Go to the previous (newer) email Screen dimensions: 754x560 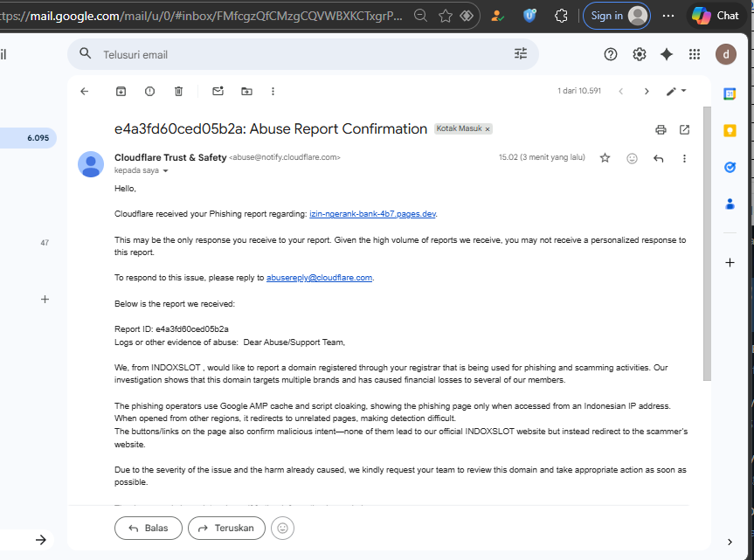click(621, 92)
